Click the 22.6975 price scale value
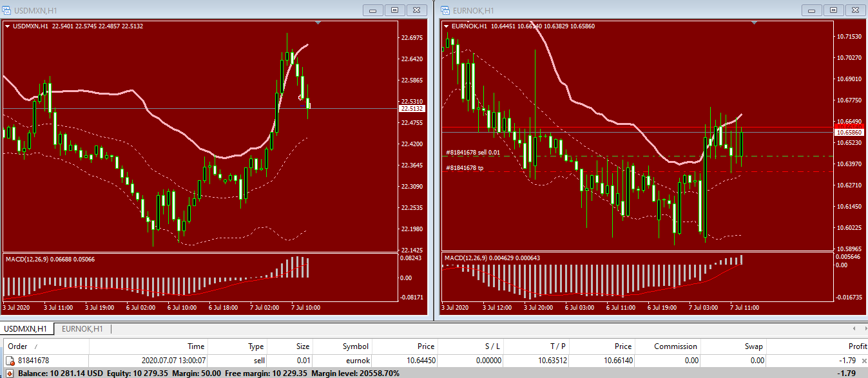Screen dimensions: 868x378 coord(412,38)
